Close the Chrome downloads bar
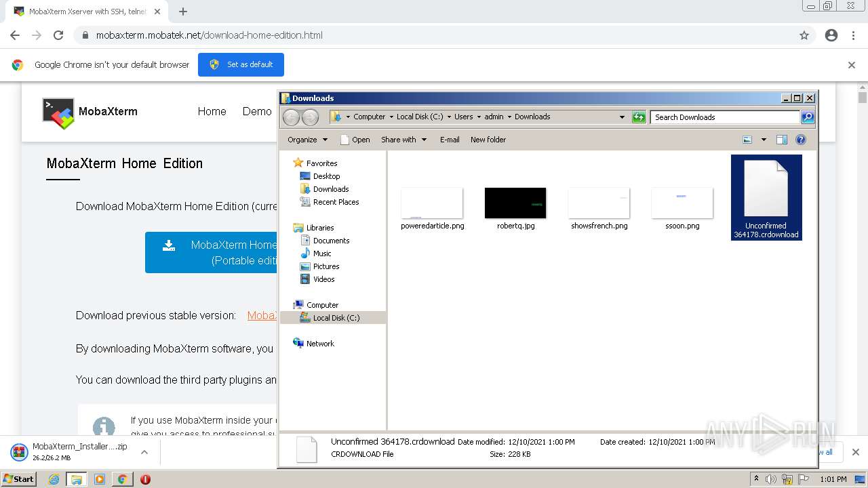868x488 pixels. tap(855, 452)
